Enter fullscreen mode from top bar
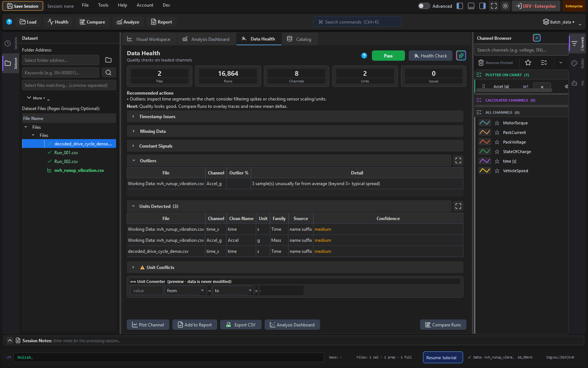 (494, 6)
